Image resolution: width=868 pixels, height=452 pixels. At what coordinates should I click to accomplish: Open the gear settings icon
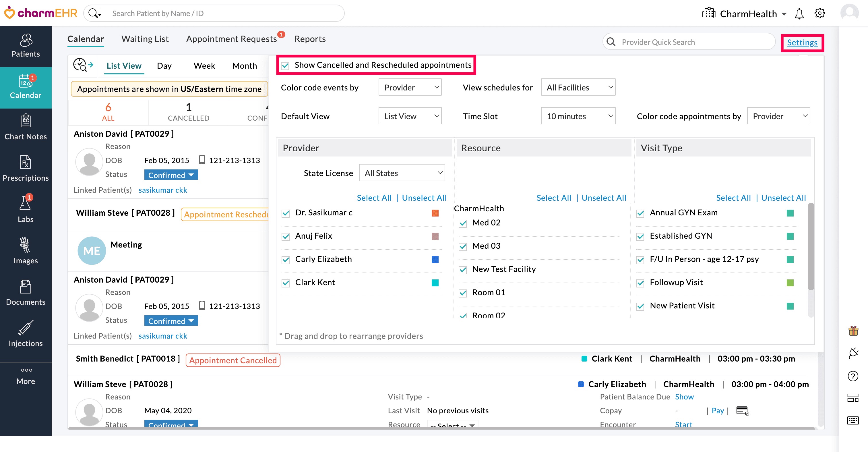point(819,13)
